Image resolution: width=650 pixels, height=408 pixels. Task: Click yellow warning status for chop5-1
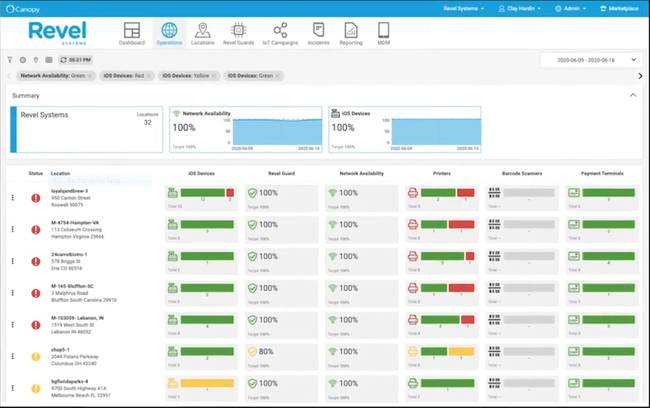pyautogui.click(x=36, y=357)
